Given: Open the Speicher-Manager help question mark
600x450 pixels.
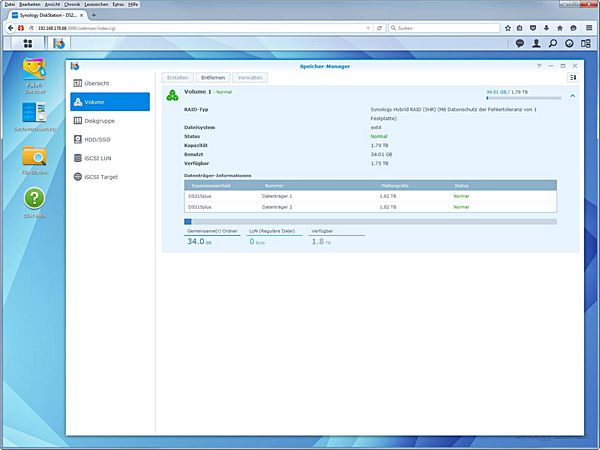Looking at the screenshot, I should point(539,66).
